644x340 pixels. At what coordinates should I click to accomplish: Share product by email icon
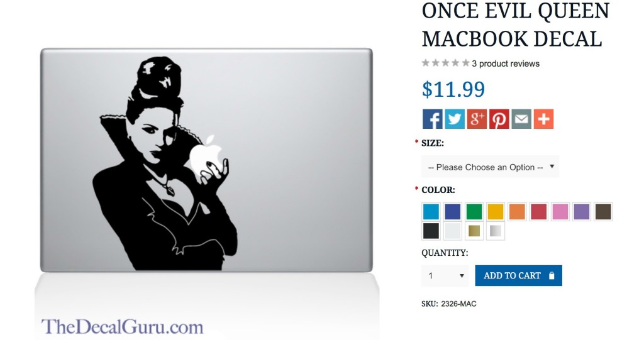tap(521, 119)
